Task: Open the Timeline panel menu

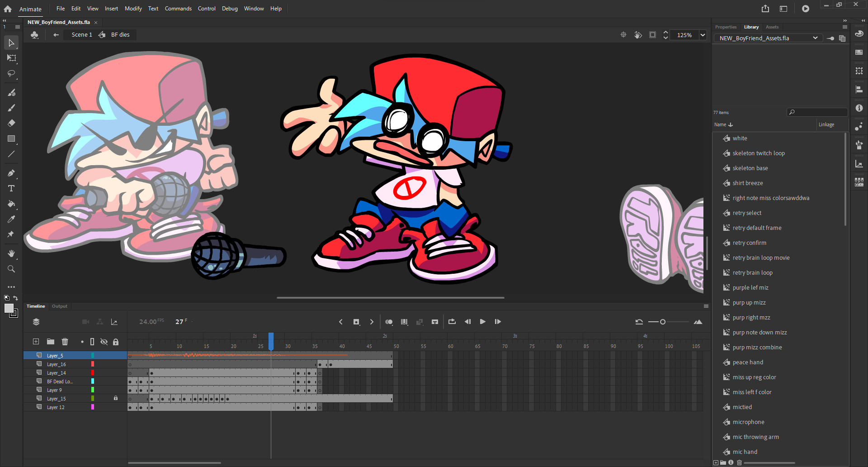Action: (x=705, y=306)
